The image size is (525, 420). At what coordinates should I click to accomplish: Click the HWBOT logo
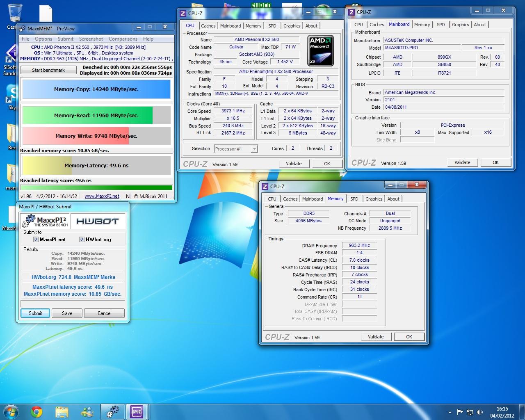pyautogui.click(x=97, y=221)
